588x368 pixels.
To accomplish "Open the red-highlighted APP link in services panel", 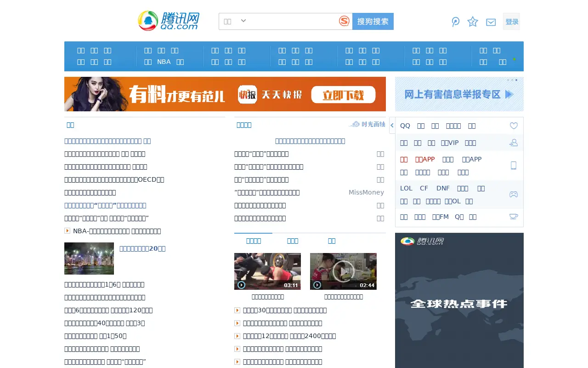I will click(425, 159).
